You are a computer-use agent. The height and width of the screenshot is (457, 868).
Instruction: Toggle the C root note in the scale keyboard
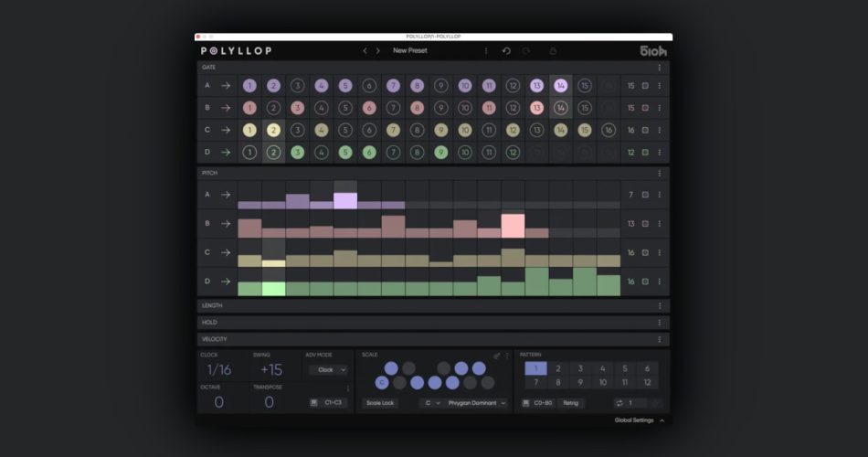(x=382, y=382)
